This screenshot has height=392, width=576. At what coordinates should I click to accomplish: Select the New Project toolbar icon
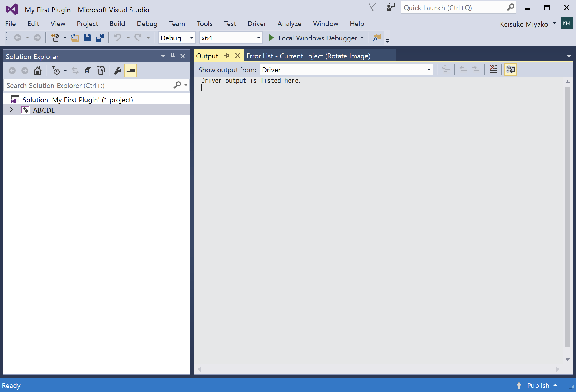click(55, 38)
